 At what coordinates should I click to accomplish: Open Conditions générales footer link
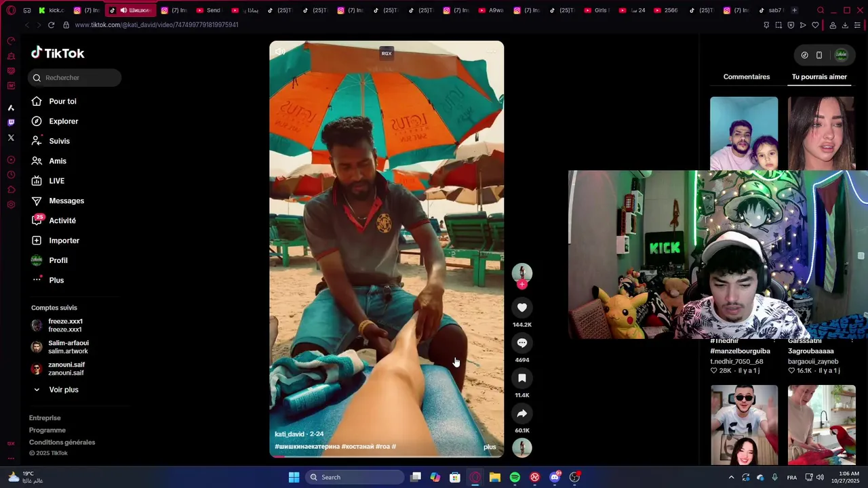pyautogui.click(x=62, y=443)
